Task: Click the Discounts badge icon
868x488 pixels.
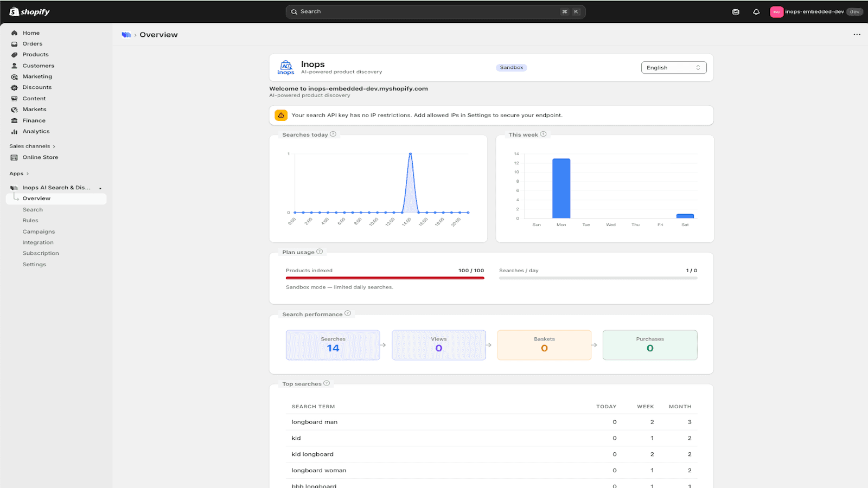Action: click(x=14, y=87)
